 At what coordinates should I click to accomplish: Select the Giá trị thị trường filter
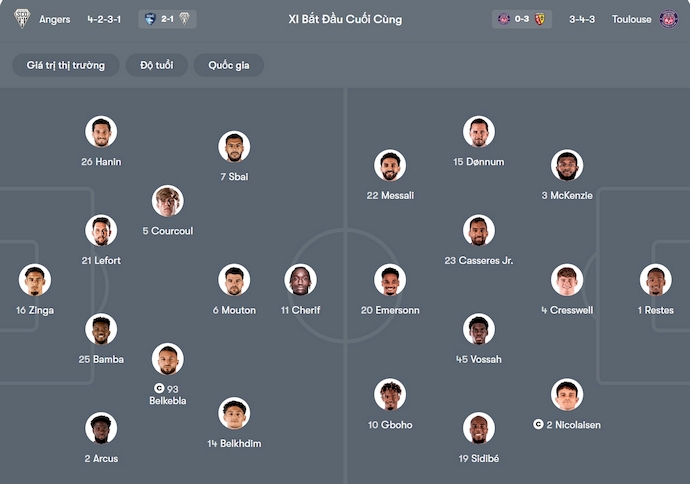tap(66, 65)
